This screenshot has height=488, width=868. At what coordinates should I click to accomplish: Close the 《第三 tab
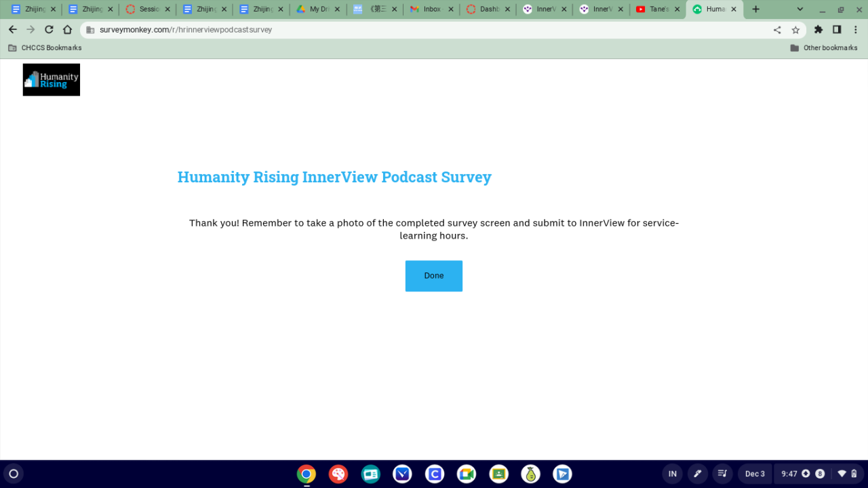pos(394,9)
